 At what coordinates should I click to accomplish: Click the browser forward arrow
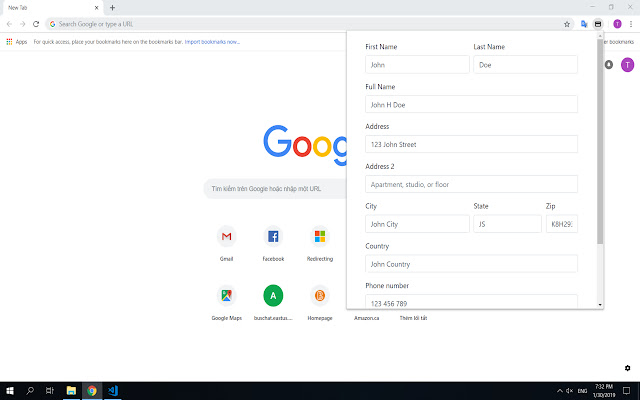[x=22, y=24]
